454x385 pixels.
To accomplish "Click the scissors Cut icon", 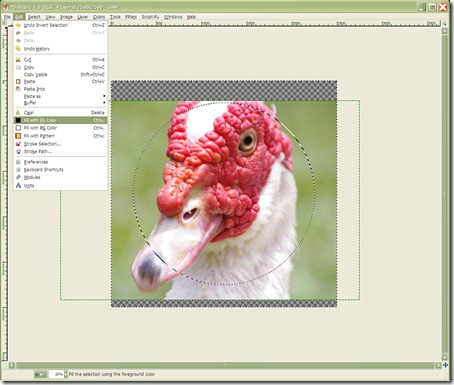I will [x=18, y=60].
